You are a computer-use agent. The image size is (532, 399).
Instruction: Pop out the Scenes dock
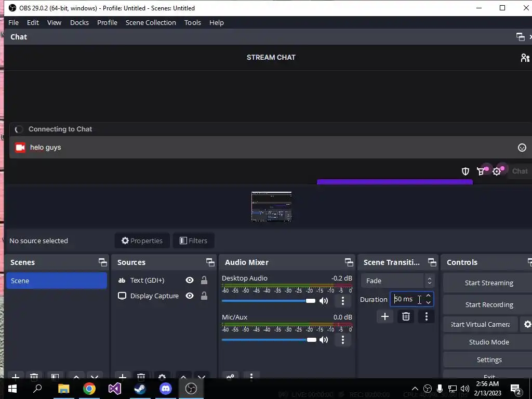pos(103,262)
